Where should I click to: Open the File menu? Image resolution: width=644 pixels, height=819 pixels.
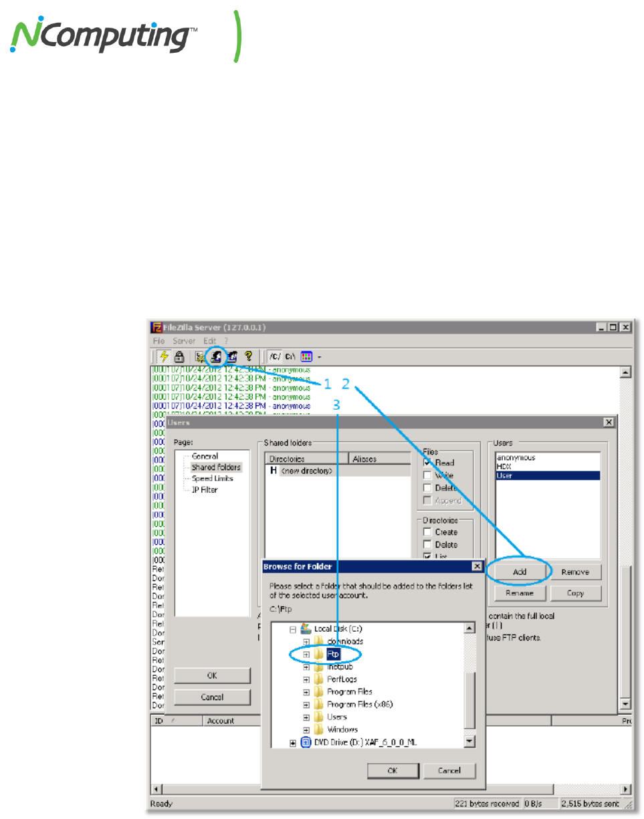[x=160, y=341]
